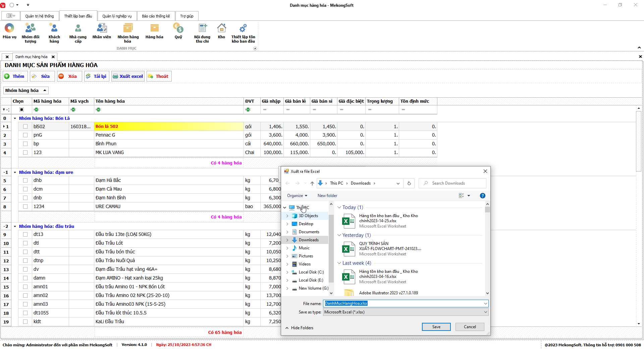Collapse the Bón Lá product group
The image size is (644, 349).
[15, 118]
